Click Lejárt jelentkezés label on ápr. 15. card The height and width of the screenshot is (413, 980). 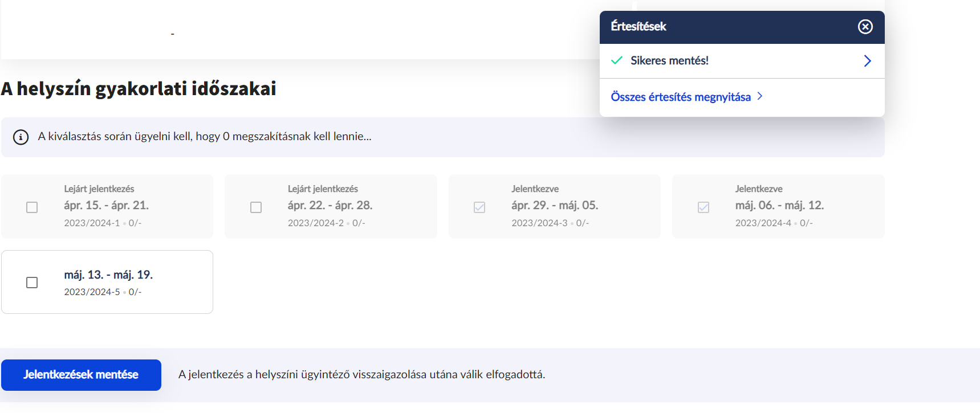point(99,189)
